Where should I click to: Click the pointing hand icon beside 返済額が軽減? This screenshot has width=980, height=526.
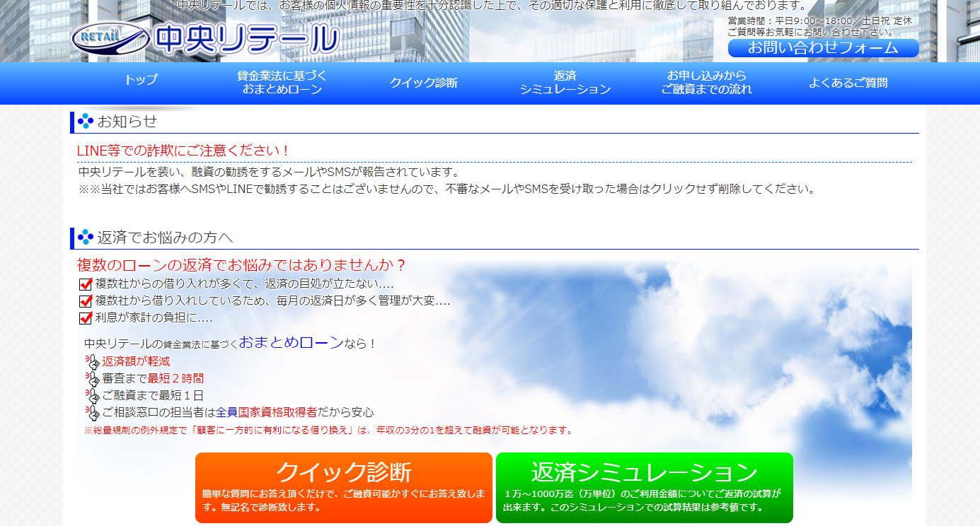tap(92, 362)
